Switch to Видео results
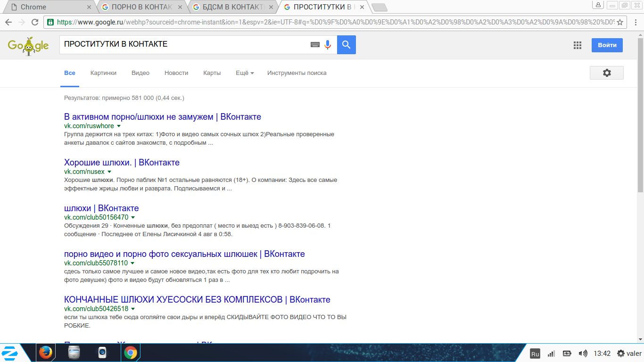Image resolution: width=644 pixels, height=362 pixels. click(x=140, y=73)
